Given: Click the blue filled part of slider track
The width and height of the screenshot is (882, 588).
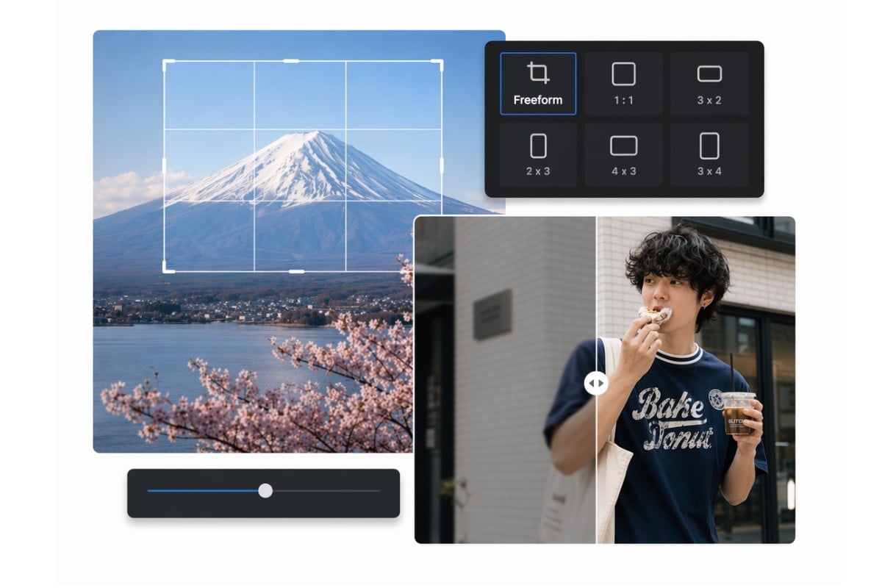Looking at the screenshot, I should [x=203, y=490].
